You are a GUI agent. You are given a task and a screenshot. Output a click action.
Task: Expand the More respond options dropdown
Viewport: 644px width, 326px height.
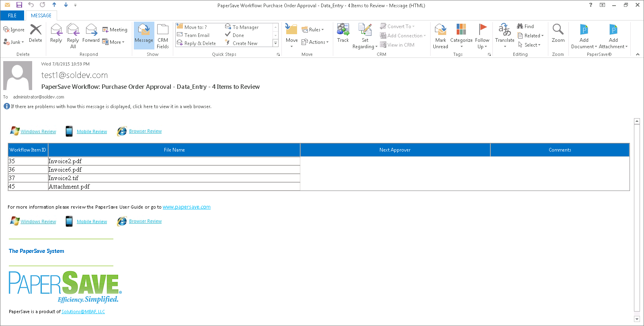(x=113, y=42)
